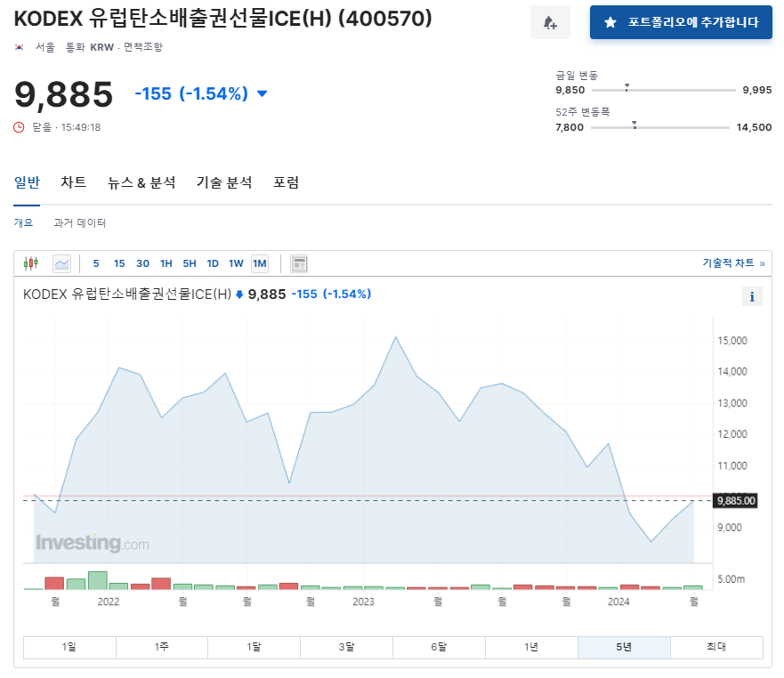Image resolution: width=784 pixels, height=678 pixels.
Task: Open the 포럼 tab
Action: [x=286, y=182]
